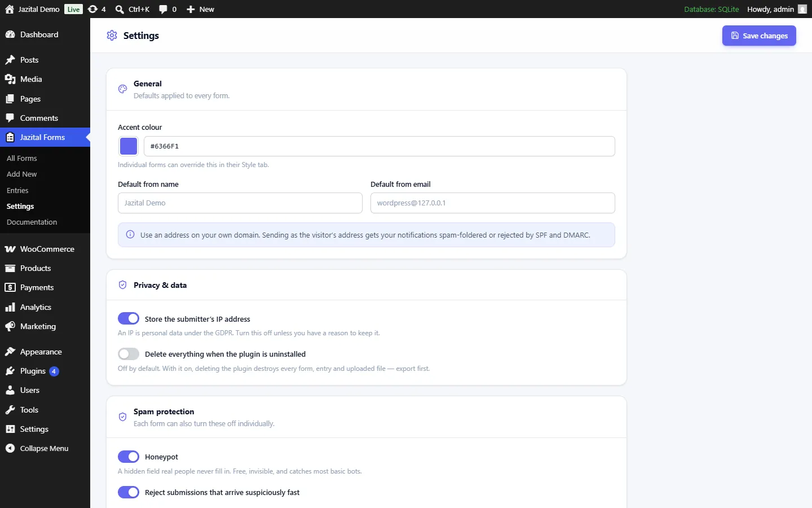Open the Howdy, admin account menu
The width and height of the screenshot is (812, 508).
click(x=777, y=9)
